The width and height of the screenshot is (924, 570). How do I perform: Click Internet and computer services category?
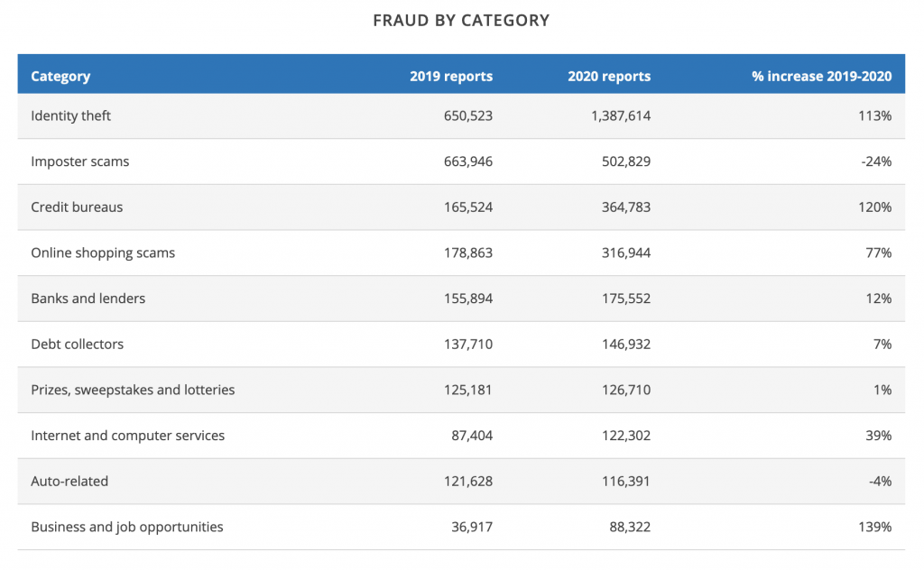(x=128, y=436)
